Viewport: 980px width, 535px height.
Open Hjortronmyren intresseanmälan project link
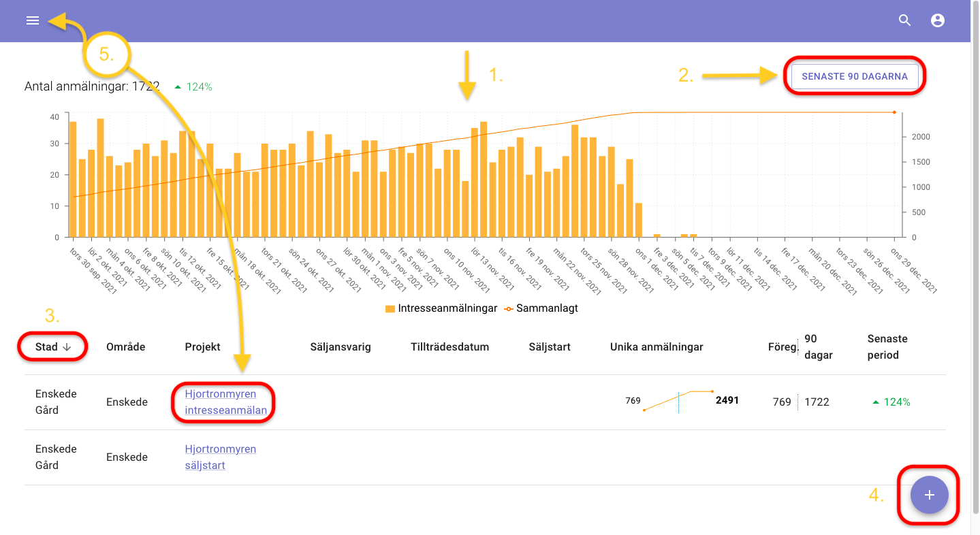(221, 402)
